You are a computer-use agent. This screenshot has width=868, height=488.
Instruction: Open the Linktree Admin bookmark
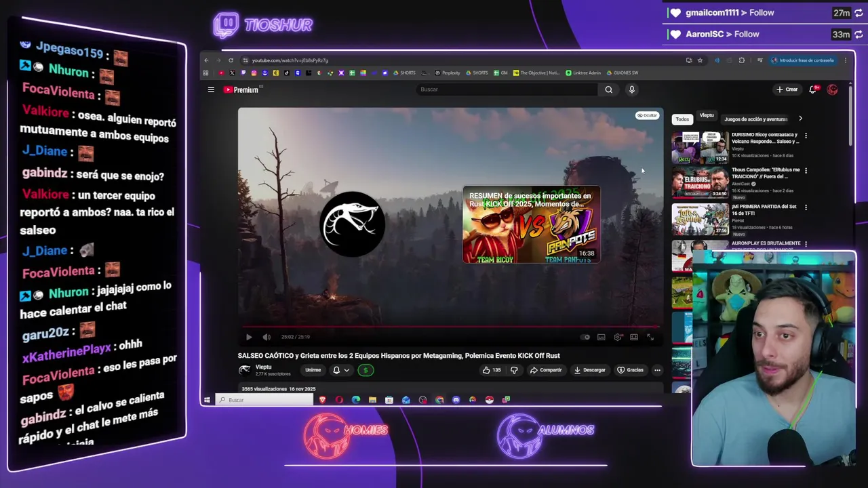pos(583,73)
